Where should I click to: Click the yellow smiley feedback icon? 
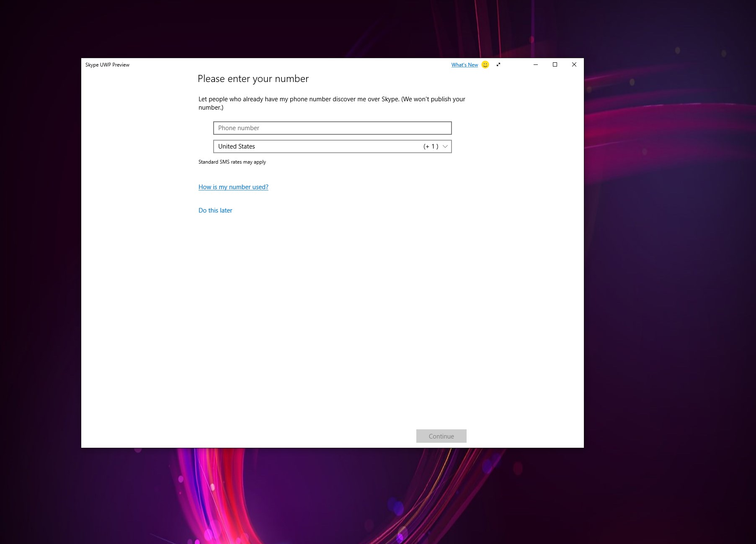tap(485, 64)
